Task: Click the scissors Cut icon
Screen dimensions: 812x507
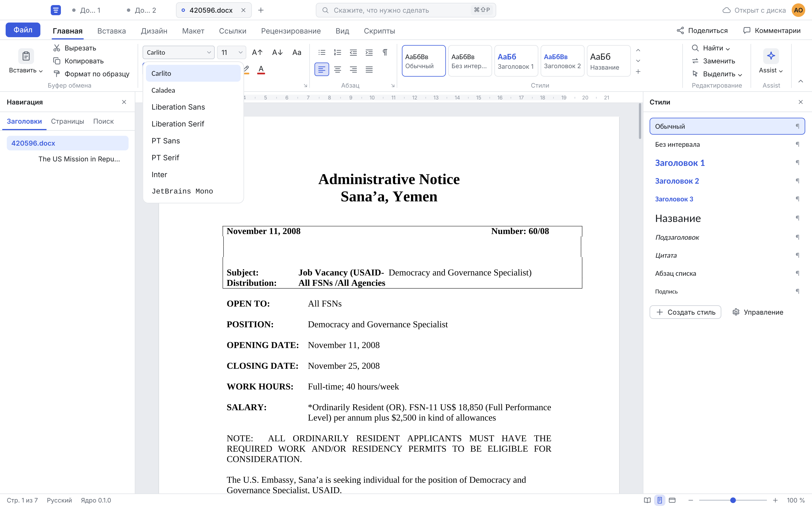Action: tap(57, 48)
